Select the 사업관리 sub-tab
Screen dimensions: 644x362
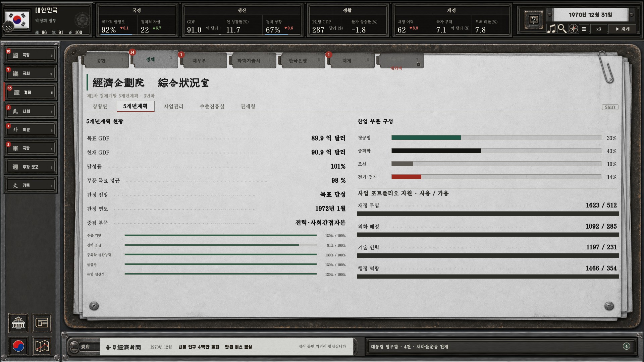pos(173,106)
